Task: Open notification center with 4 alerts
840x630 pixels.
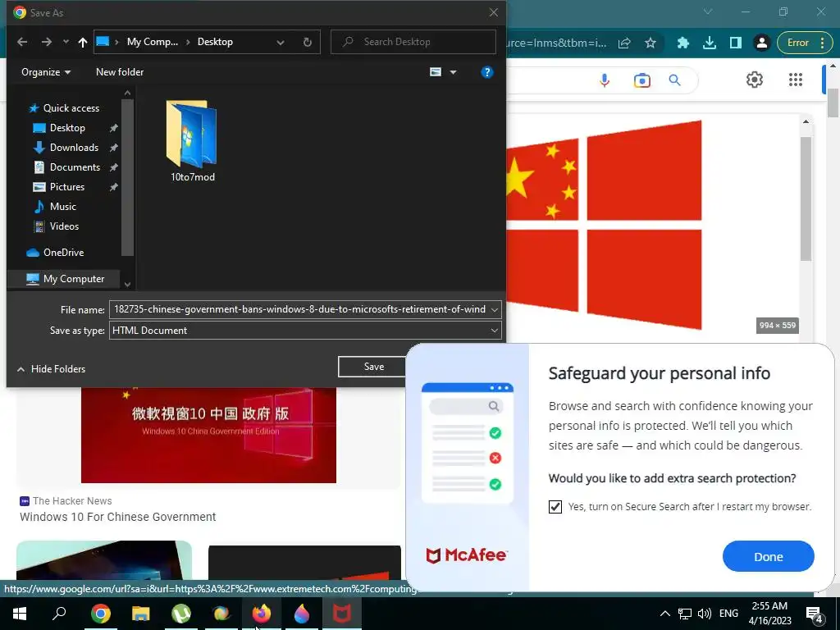Action: click(815, 614)
